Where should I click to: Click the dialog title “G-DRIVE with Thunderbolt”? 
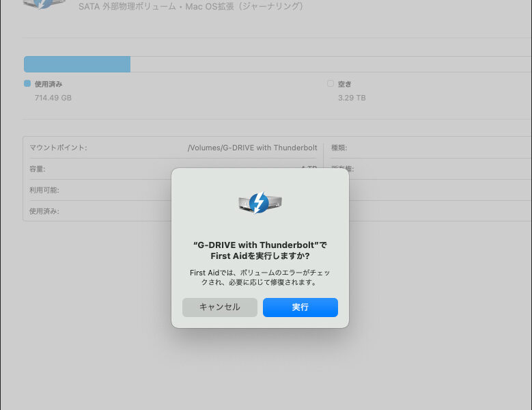pos(260,250)
